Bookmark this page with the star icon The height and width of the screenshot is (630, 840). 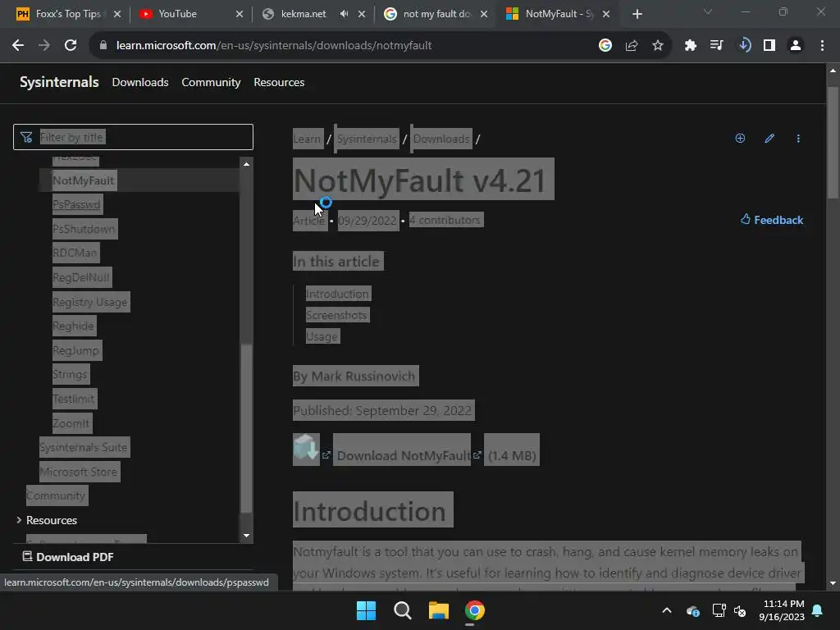point(658,46)
